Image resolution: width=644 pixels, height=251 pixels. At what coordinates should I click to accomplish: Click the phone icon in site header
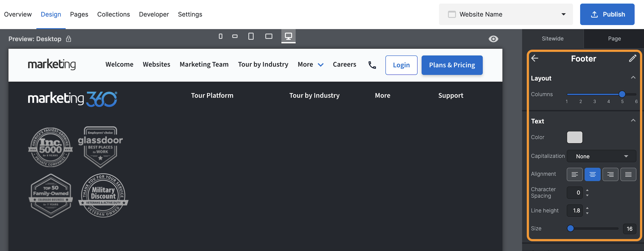(x=372, y=65)
